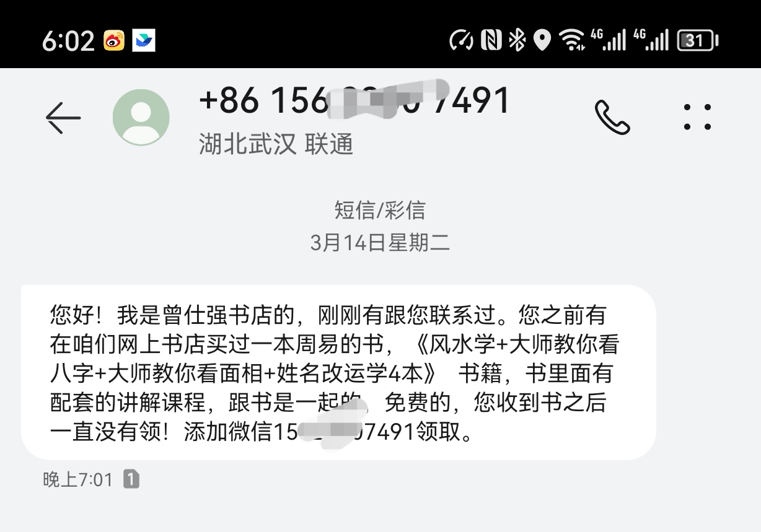
Task: Tap the location pin status icon
Action: tap(542, 41)
